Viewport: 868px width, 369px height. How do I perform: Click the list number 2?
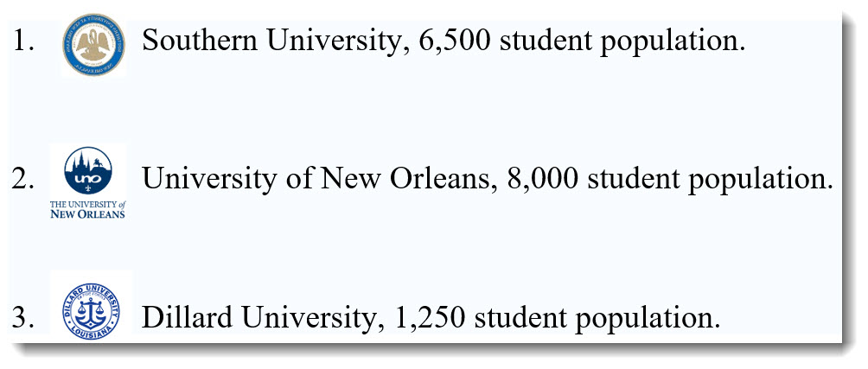22,179
